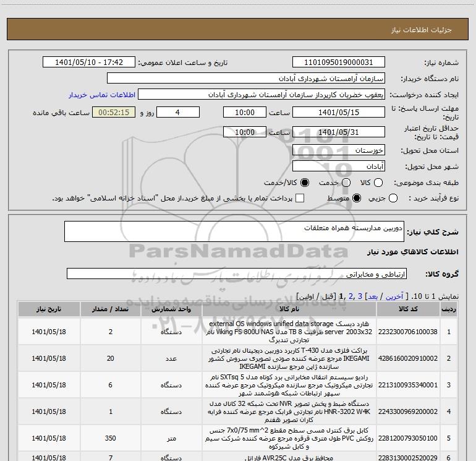Select item code 2213100935340001
Image resolution: width=476 pixels, height=461 pixels.
pyautogui.click(x=408, y=385)
